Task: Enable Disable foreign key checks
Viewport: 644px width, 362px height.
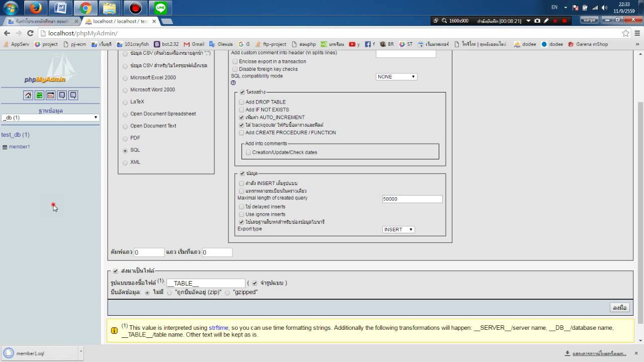Action: coord(235,69)
